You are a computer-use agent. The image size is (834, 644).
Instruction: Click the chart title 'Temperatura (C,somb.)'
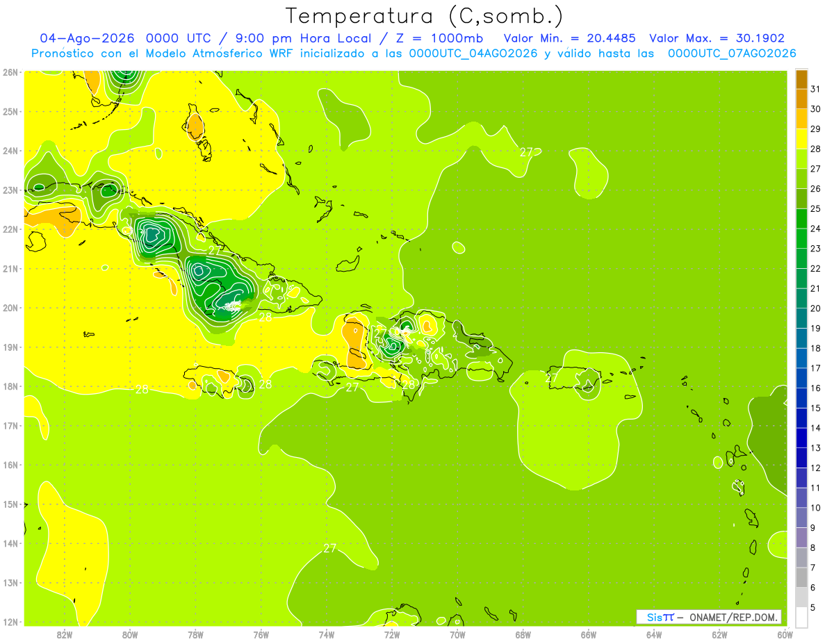(425, 16)
